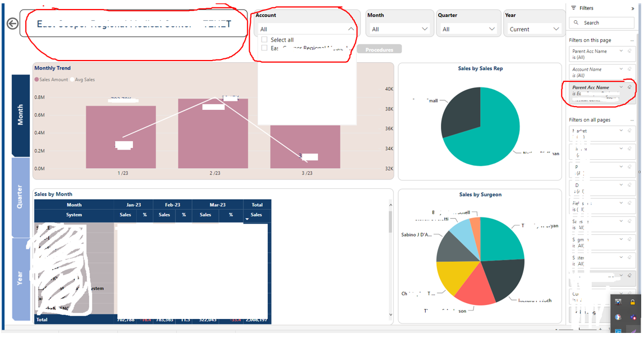Expand the bold Parent Acc Name filter card
644x338 pixels.
621,87
